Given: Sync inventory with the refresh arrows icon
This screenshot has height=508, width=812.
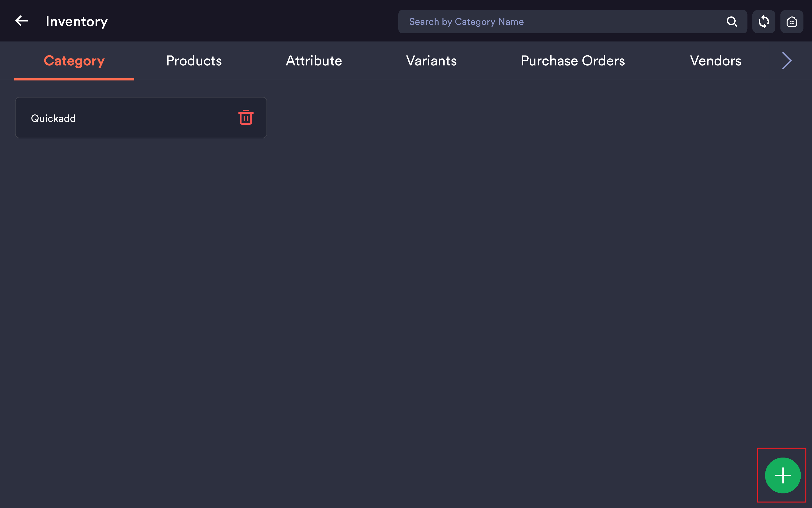Looking at the screenshot, I should point(764,22).
